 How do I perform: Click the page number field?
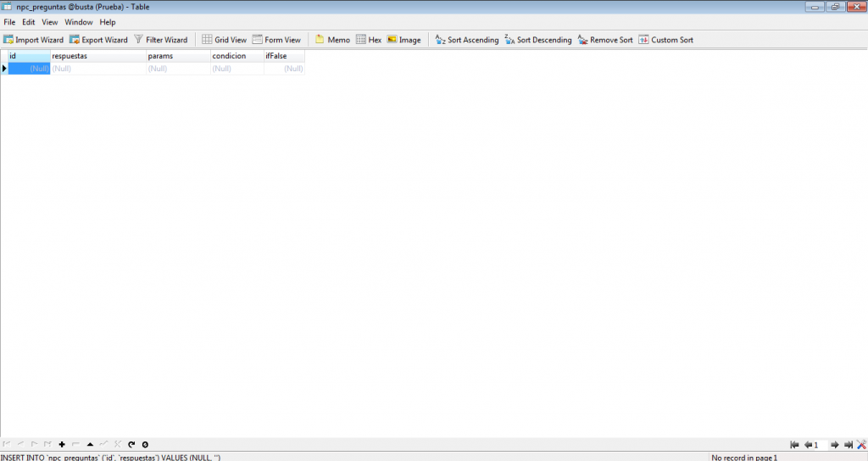(x=821, y=445)
